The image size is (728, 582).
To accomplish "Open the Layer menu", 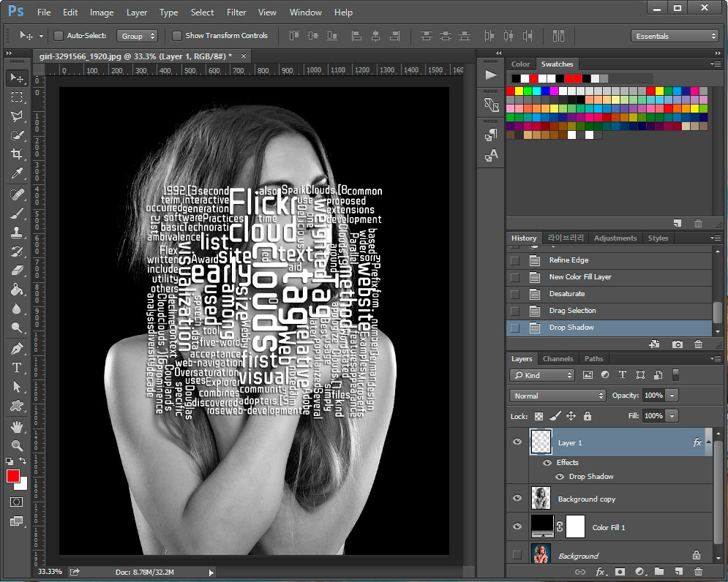I will (137, 12).
